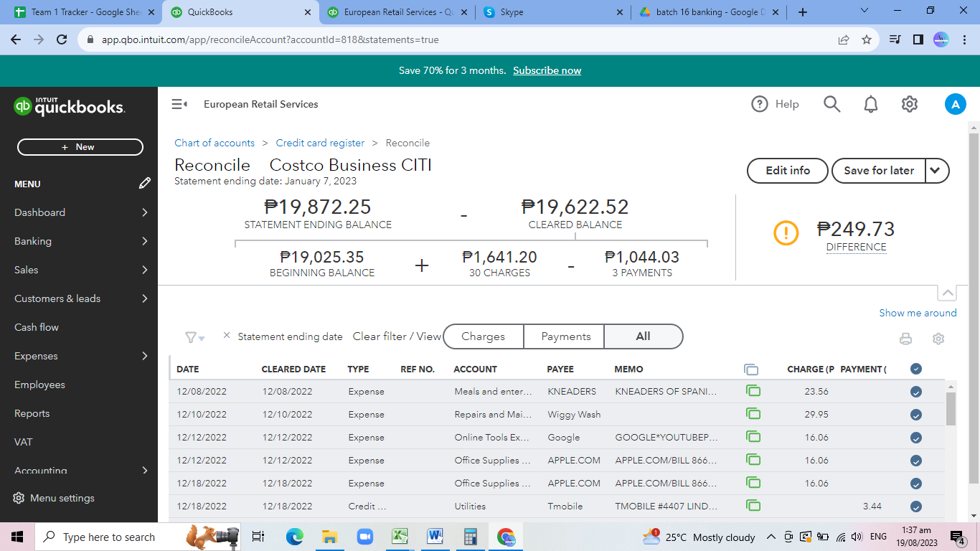This screenshot has width=980, height=551.
Task: Open the Chrome tab search chevron
Action: [864, 11]
